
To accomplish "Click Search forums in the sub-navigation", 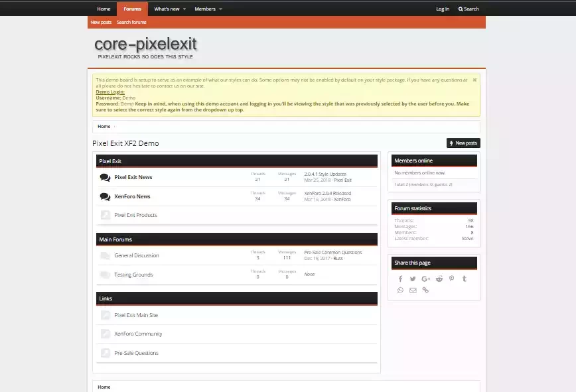I will click(131, 23).
